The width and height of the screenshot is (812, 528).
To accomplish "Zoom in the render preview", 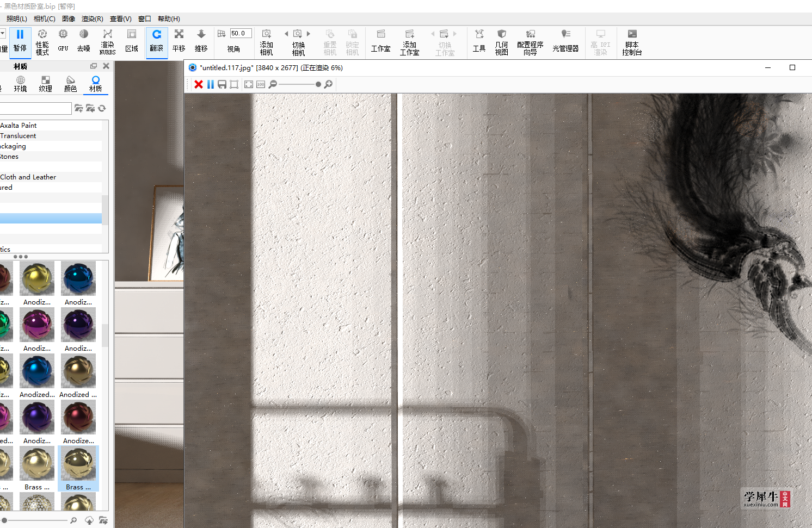I will click(x=328, y=84).
